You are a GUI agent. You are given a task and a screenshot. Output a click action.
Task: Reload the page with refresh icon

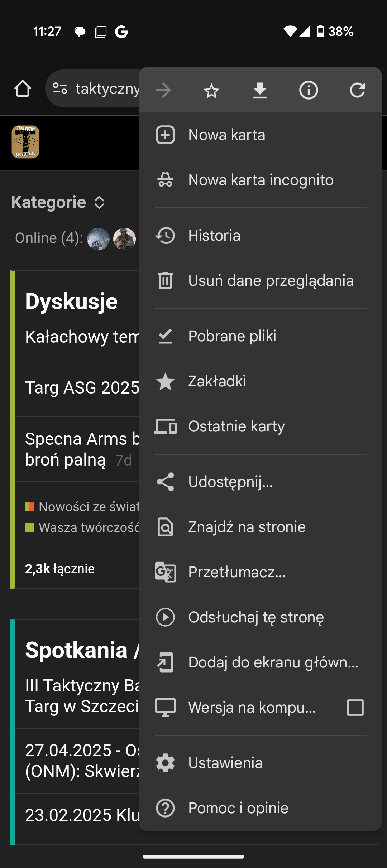[x=357, y=90]
